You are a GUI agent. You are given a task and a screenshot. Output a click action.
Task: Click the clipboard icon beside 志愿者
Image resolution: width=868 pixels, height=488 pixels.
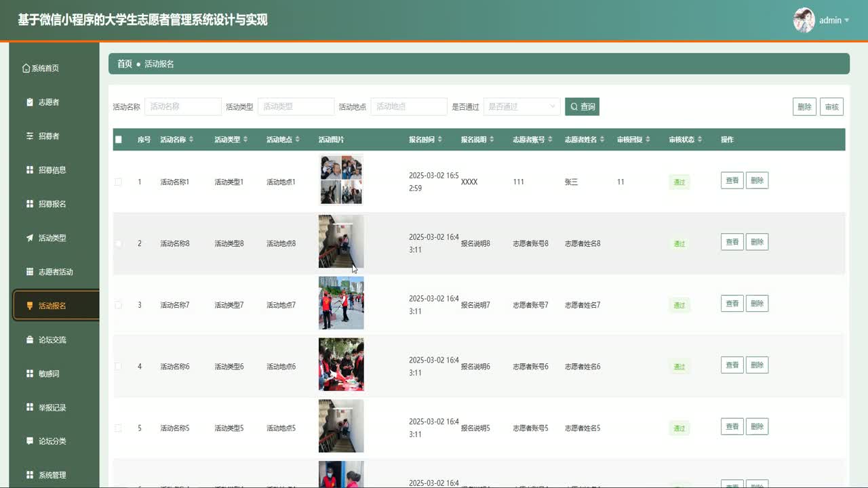point(30,102)
